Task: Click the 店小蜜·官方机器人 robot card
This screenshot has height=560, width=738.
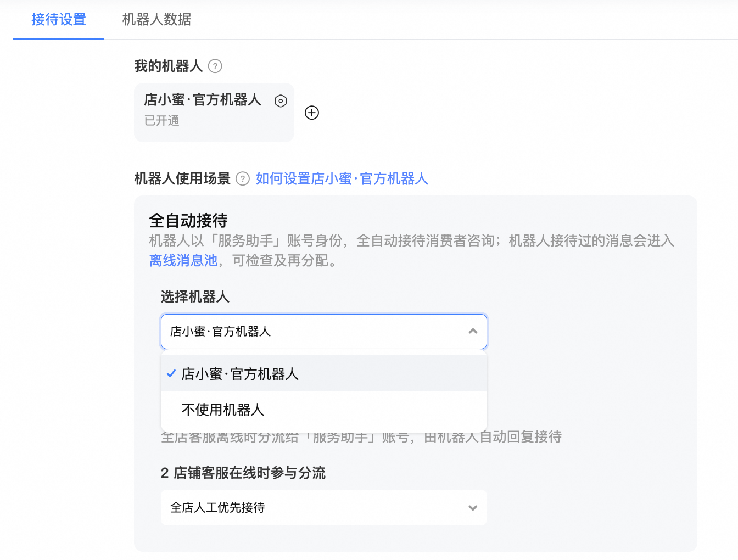Action: tap(214, 112)
